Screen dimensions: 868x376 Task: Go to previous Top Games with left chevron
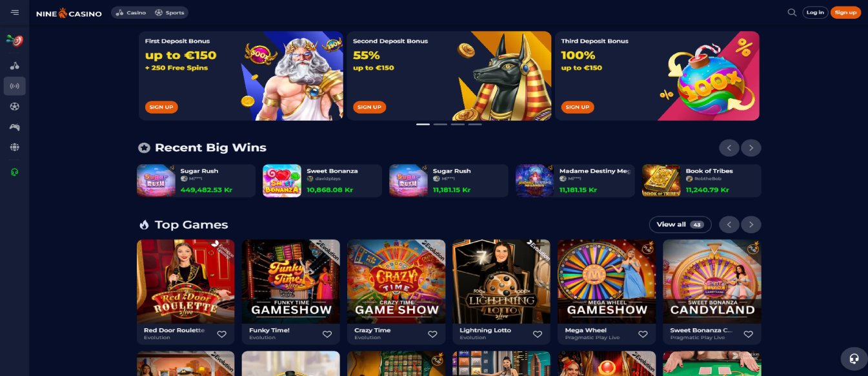[729, 225]
